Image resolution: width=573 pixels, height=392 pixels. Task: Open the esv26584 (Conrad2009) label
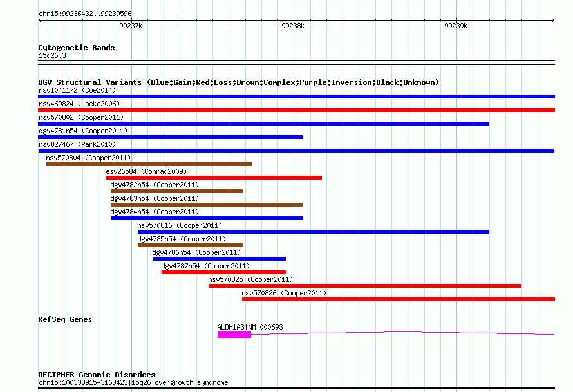pyautogui.click(x=146, y=171)
